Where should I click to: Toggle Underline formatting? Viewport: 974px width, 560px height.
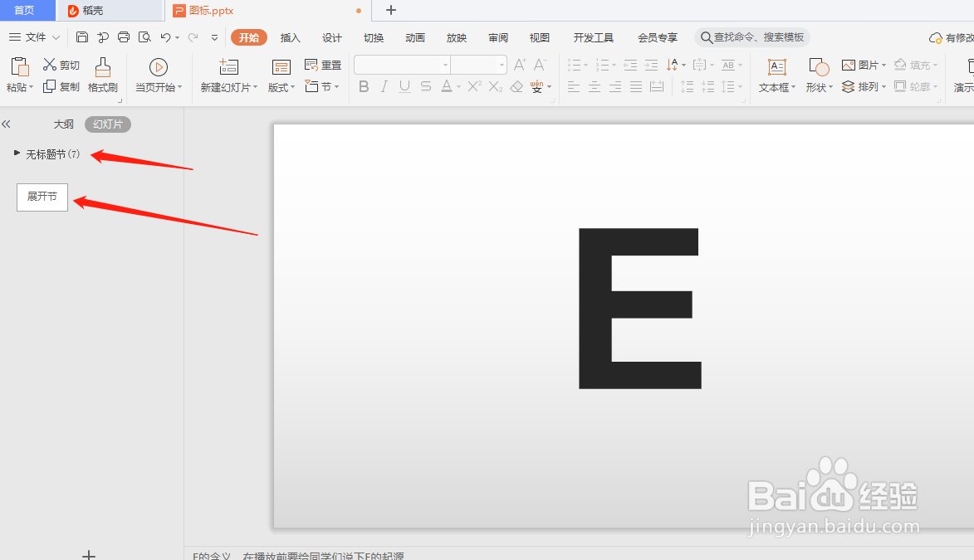404,86
